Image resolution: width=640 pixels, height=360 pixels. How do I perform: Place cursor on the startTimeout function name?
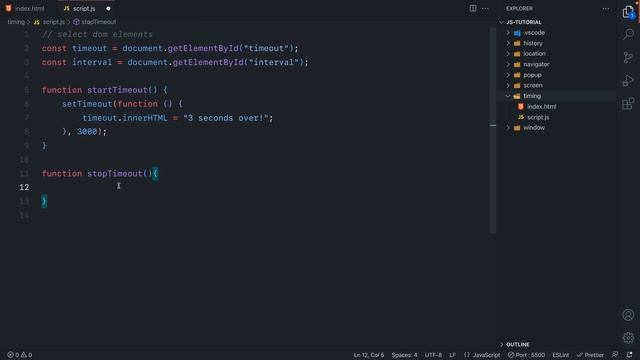(x=117, y=90)
